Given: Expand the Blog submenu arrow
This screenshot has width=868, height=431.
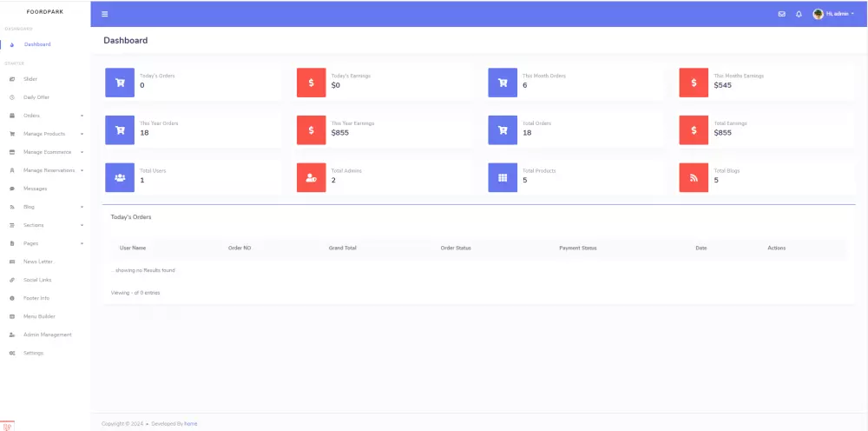Looking at the screenshot, I should click(x=82, y=207).
